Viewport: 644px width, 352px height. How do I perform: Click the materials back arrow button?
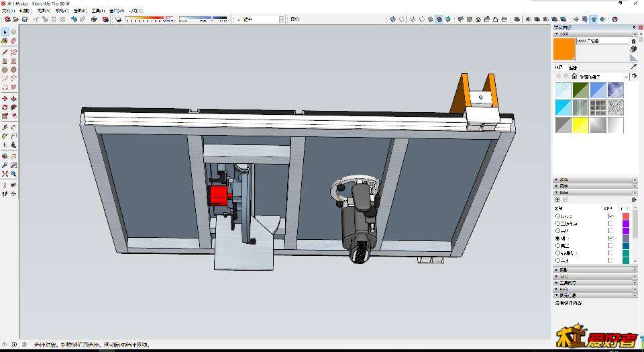coord(558,77)
